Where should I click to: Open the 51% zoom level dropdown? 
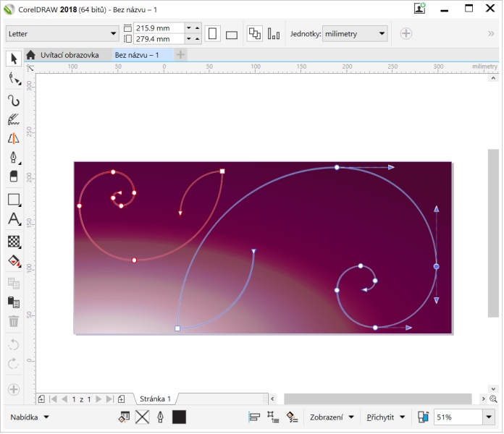click(487, 417)
